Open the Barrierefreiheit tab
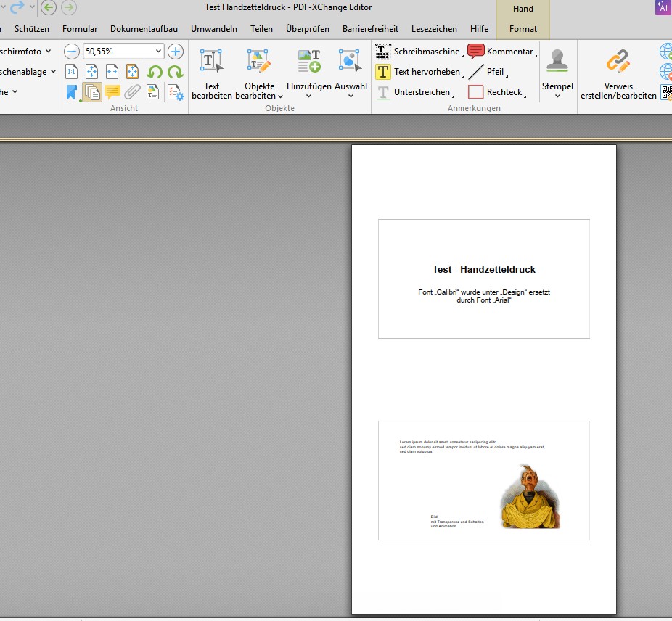Image resolution: width=672 pixels, height=621 pixels. [370, 29]
